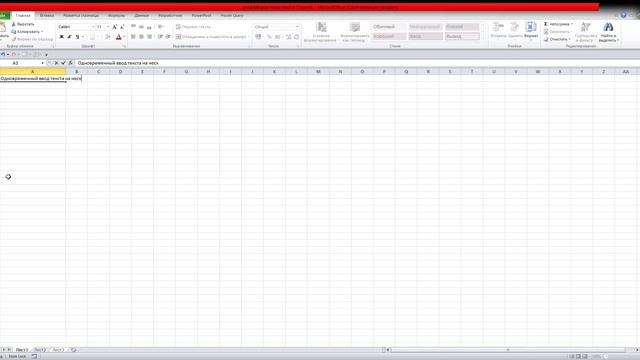Click the cell borders button

coord(92,37)
